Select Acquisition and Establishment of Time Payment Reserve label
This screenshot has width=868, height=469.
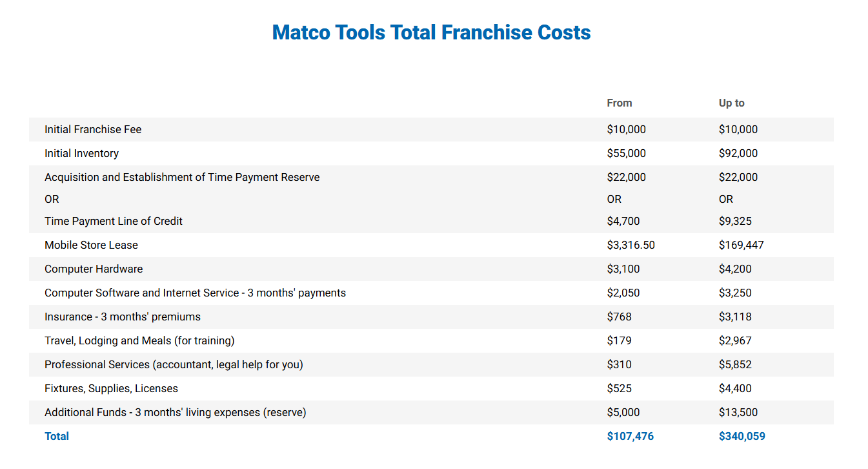[182, 177]
